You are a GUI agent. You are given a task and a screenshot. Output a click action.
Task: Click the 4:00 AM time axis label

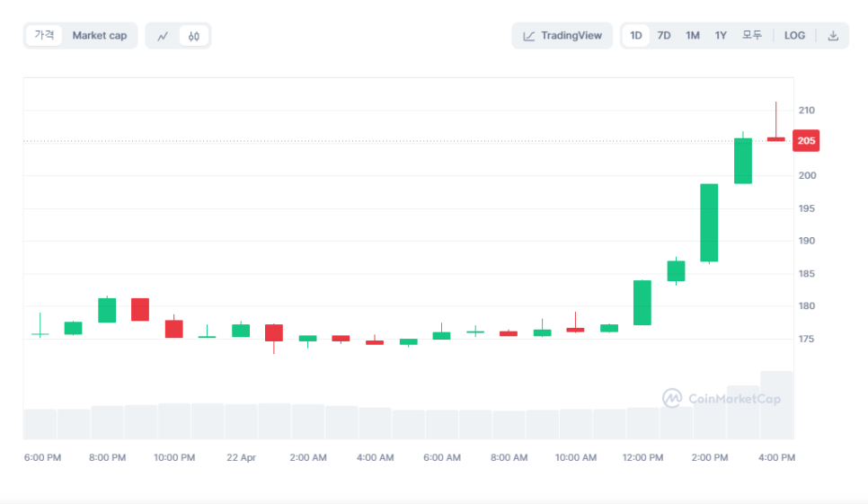pyautogui.click(x=376, y=457)
